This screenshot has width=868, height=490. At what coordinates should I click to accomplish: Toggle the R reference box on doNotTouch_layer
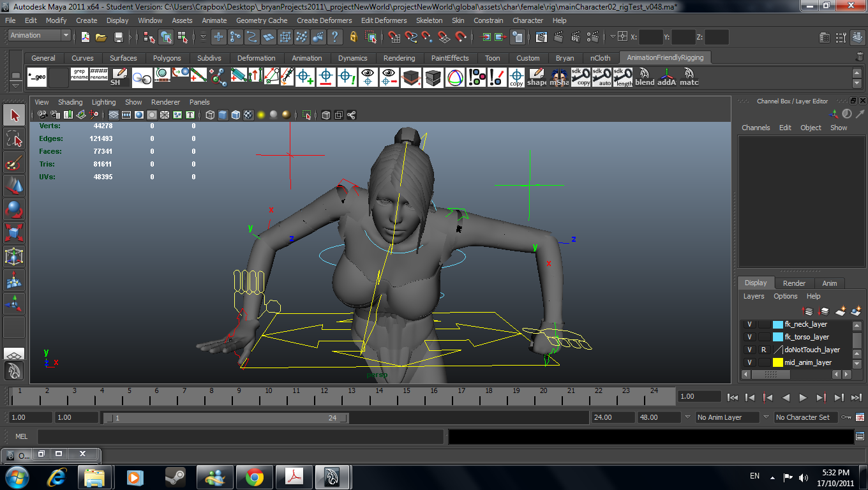click(x=763, y=350)
